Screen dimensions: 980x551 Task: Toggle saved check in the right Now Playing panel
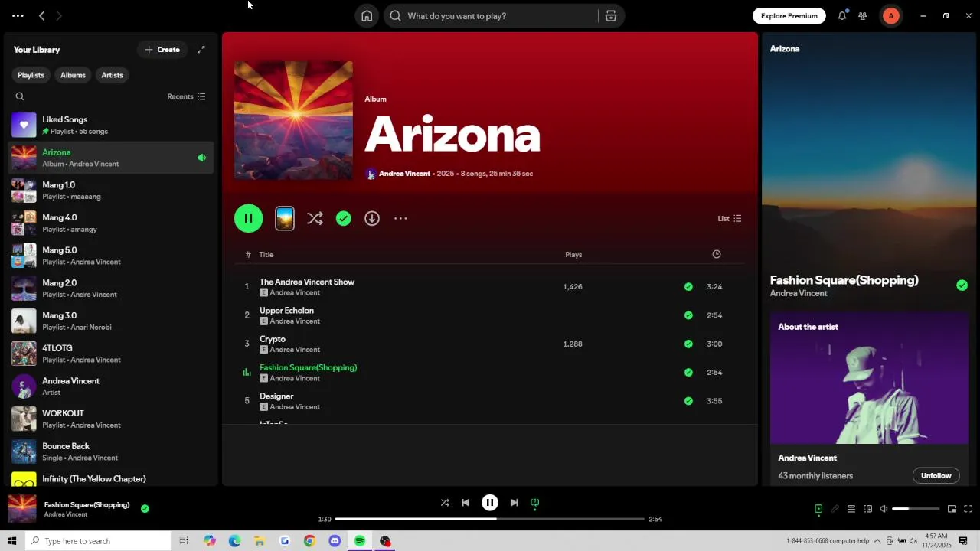pos(962,285)
